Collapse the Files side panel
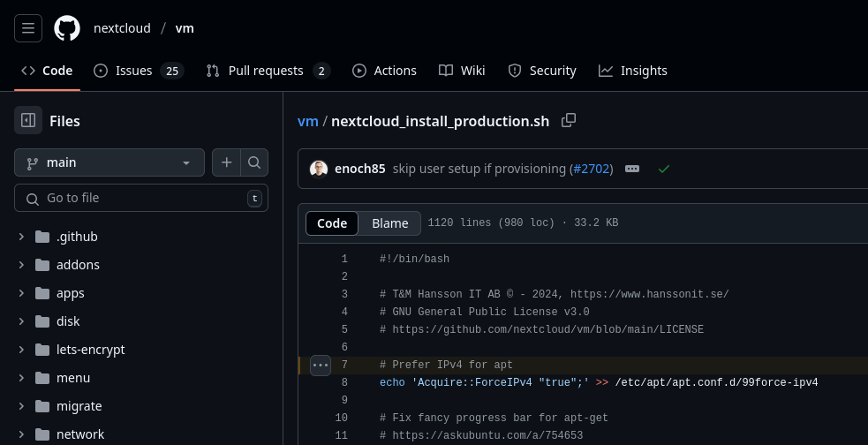868x445 pixels. tap(28, 120)
